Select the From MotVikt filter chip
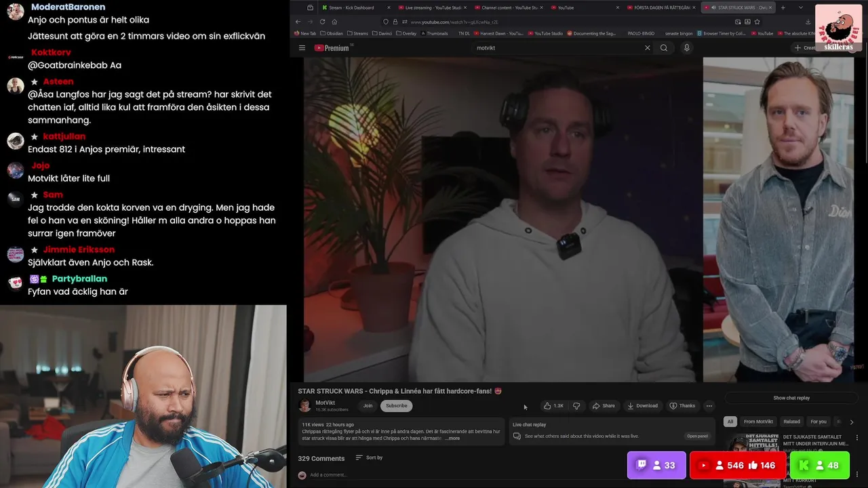 coord(758,422)
